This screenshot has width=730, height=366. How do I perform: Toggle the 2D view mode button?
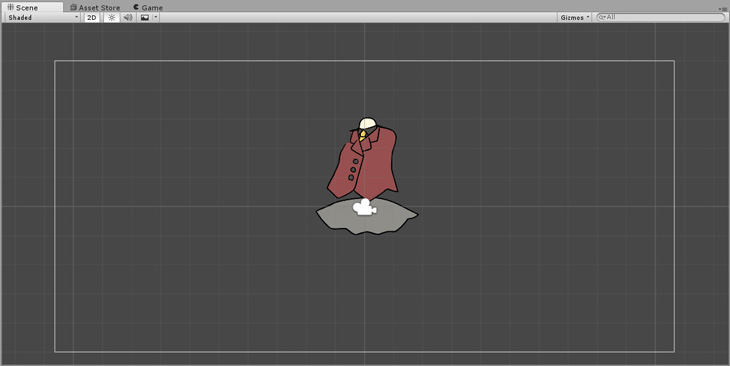click(92, 18)
